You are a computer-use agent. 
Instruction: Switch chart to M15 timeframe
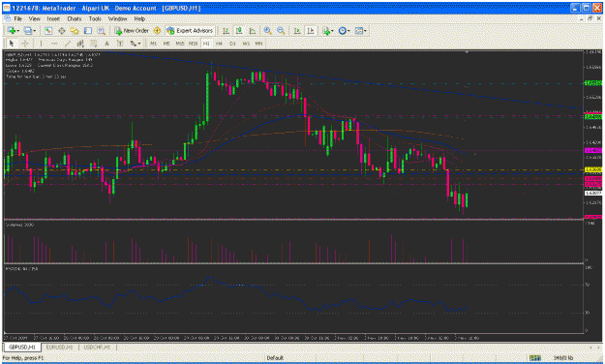pos(180,44)
